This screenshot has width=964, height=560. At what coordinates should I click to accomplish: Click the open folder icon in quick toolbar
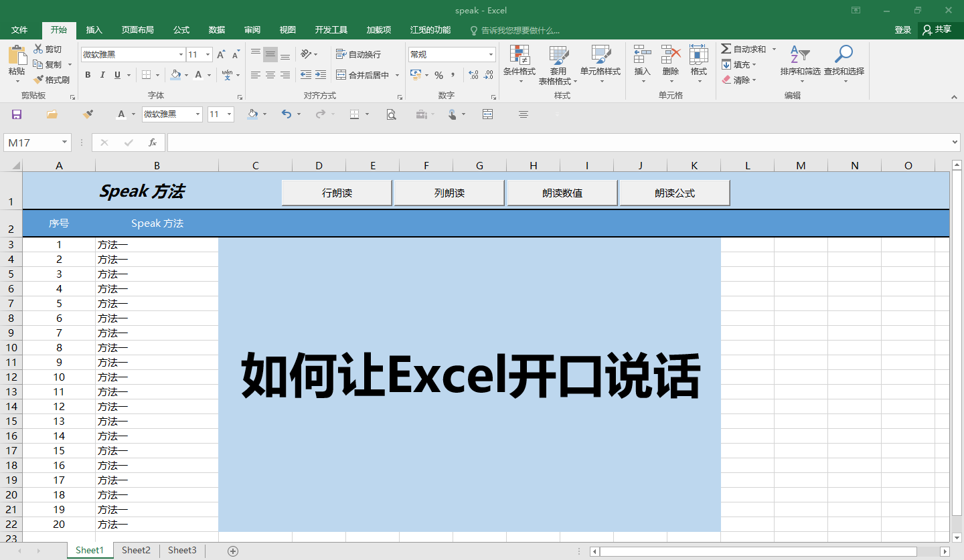coord(52,114)
